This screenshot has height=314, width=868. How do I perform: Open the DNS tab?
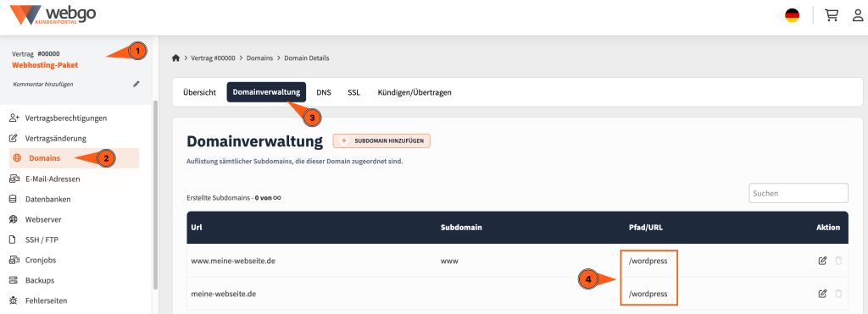324,92
